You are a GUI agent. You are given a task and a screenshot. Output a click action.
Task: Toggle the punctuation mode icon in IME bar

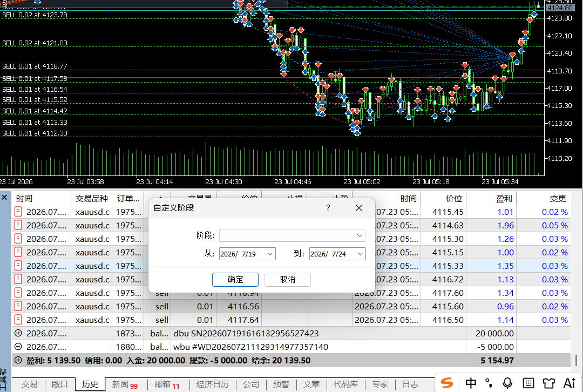[489, 383]
